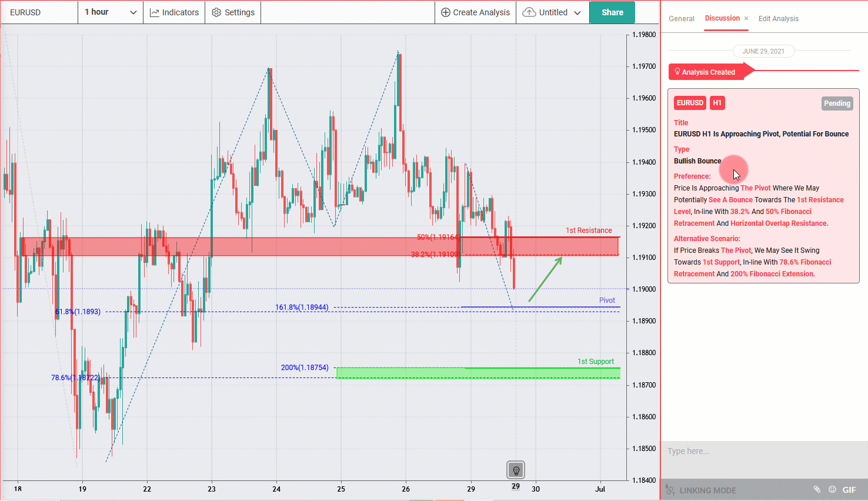Expand the Untitled layout dropdown
The width and height of the screenshot is (868, 501).
[552, 12]
